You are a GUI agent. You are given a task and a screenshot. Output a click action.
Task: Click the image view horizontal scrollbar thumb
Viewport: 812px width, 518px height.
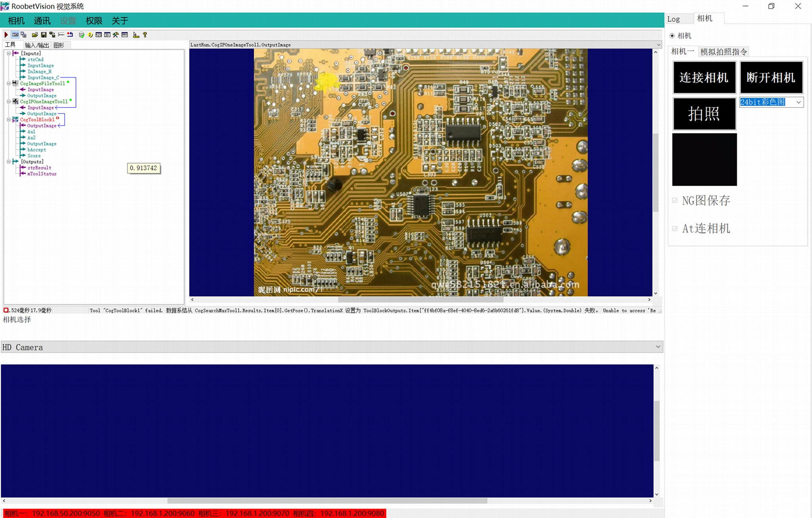(x=420, y=300)
